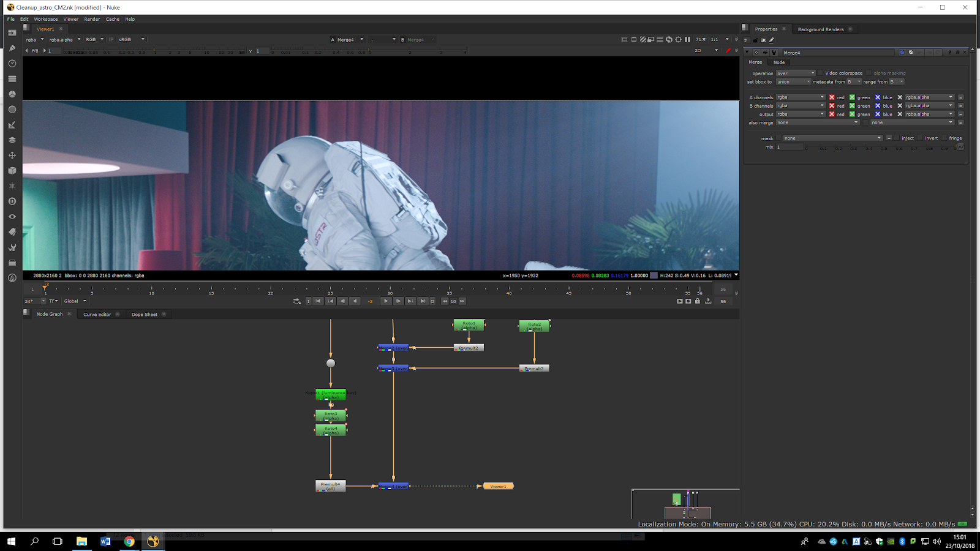Select the Premult4 node in node graph
The image size is (980, 551).
click(331, 486)
